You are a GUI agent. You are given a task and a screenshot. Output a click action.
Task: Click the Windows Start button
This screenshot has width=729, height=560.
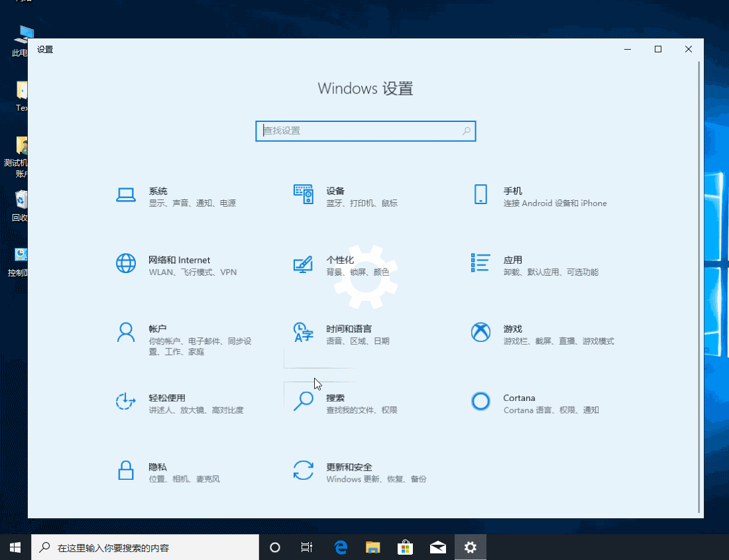point(15,547)
